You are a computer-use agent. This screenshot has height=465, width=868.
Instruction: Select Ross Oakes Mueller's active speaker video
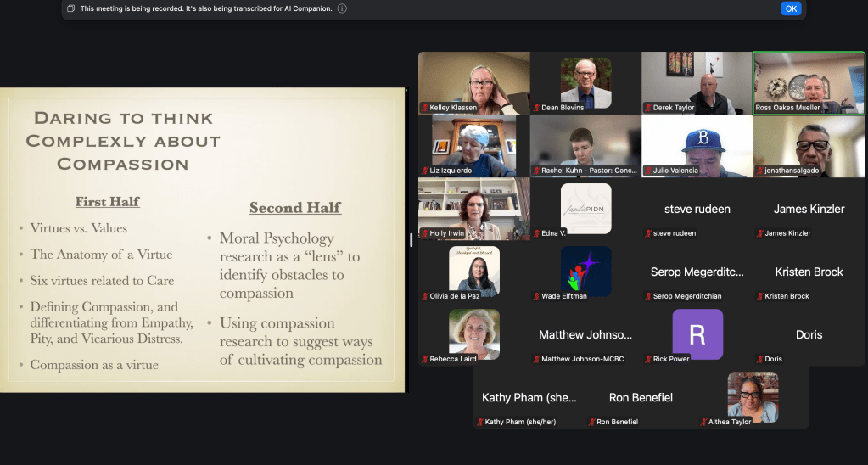809,82
